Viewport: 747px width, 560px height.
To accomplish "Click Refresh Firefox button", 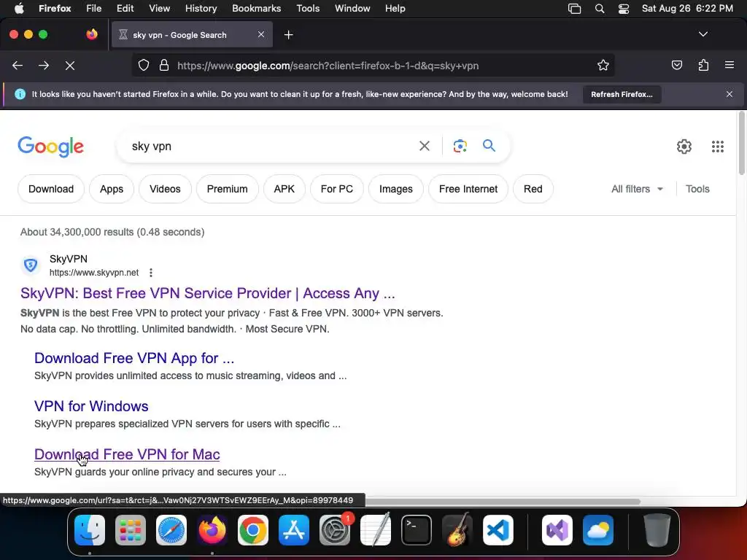I will pyautogui.click(x=622, y=94).
